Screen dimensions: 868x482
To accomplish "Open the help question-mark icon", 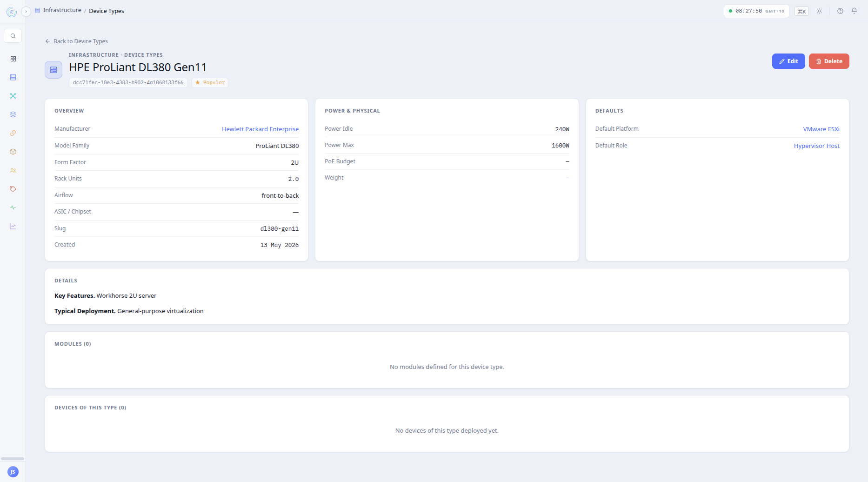I will pyautogui.click(x=840, y=11).
